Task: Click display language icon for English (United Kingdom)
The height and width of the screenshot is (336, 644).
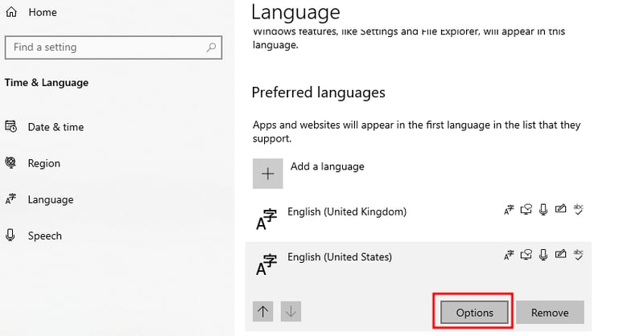Action: point(509,210)
